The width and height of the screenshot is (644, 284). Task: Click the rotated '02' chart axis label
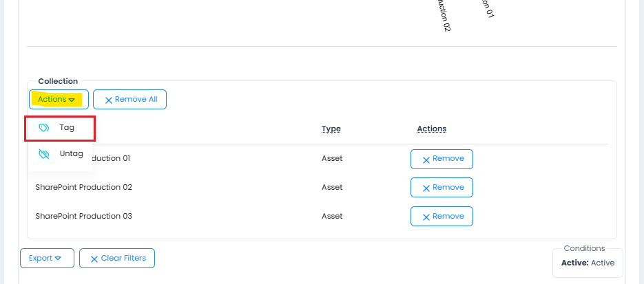(444, 15)
